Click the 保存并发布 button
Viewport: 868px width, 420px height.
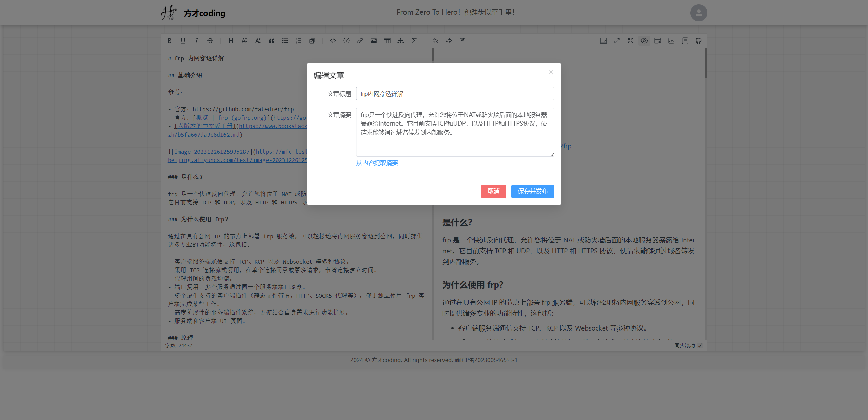click(x=533, y=191)
